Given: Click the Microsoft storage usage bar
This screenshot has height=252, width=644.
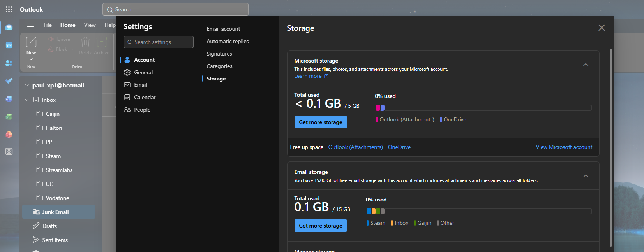Looking at the screenshot, I should click(483, 108).
